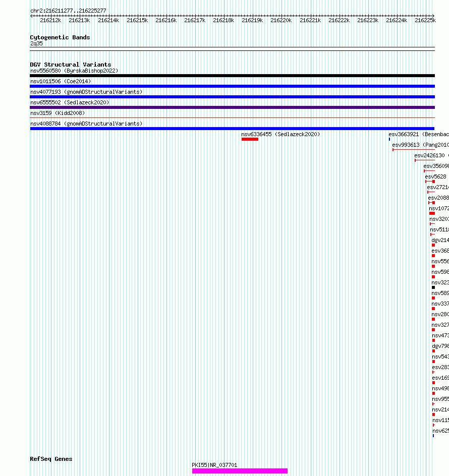Click the red block under nsv1072
449x476 pixels.
pos(432,213)
